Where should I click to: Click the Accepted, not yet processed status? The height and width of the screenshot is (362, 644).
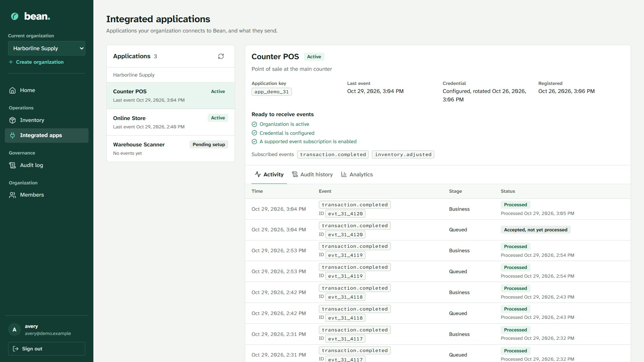[535, 230]
